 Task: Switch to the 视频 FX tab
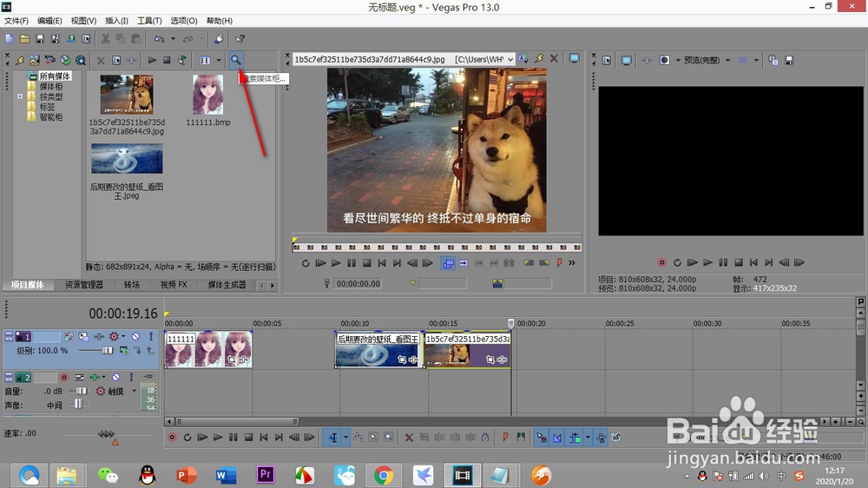pos(174,285)
